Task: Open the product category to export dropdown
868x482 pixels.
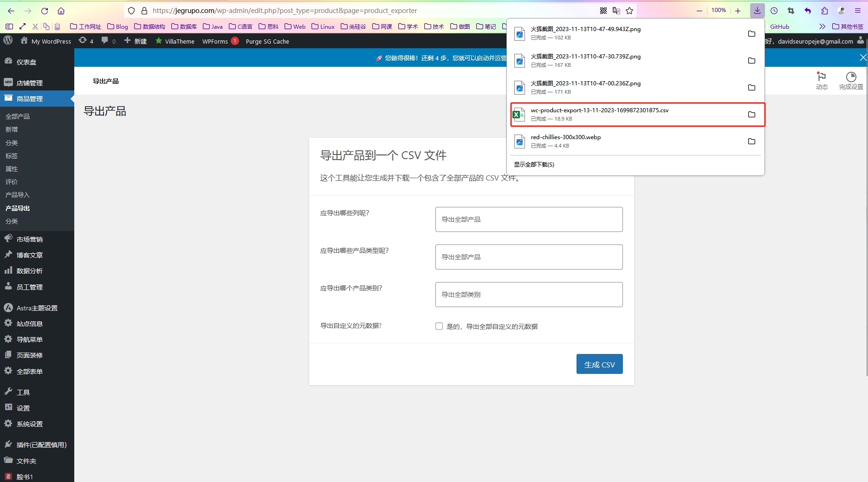Action: click(x=529, y=295)
